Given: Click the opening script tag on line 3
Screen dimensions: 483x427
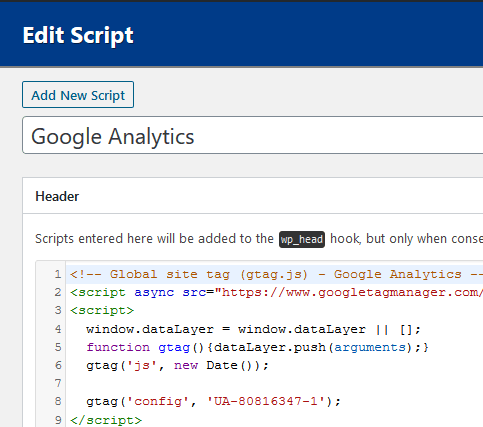Looking at the screenshot, I should pyautogui.click(x=102, y=310).
